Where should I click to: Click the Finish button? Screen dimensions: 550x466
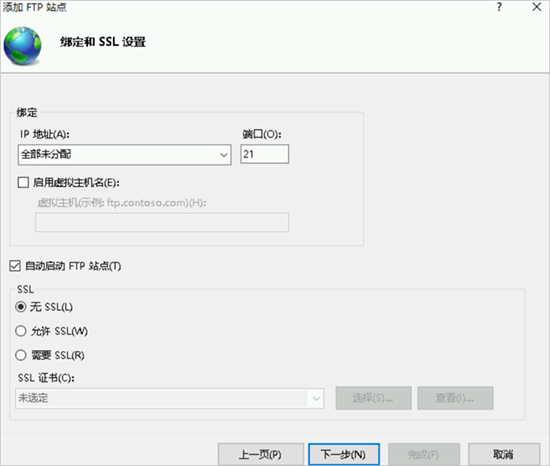424,454
